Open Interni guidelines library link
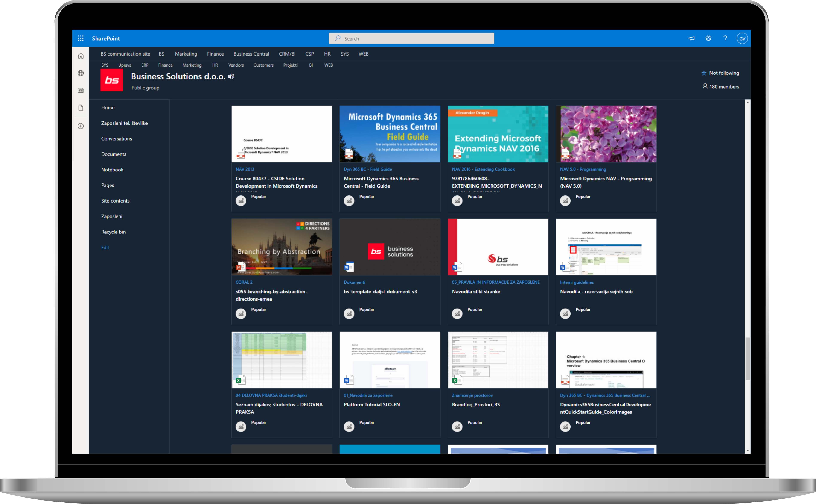Screen dimensions: 816x504 click(x=577, y=282)
